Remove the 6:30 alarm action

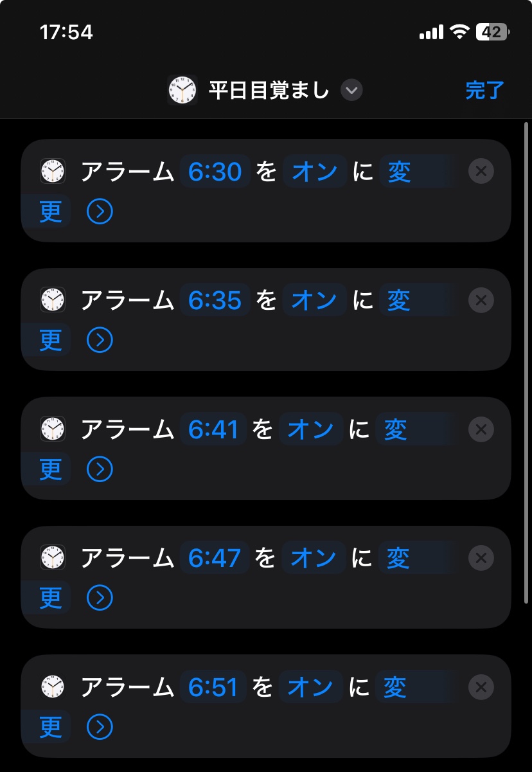point(481,172)
